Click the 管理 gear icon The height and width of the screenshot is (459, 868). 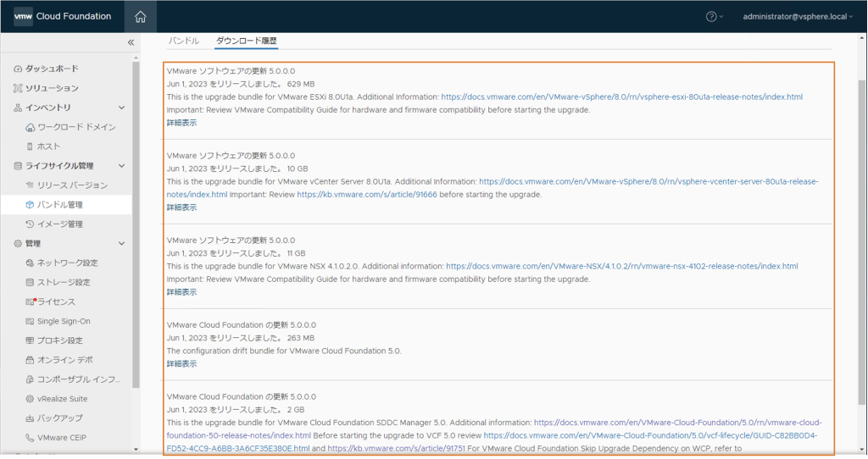point(18,243)
